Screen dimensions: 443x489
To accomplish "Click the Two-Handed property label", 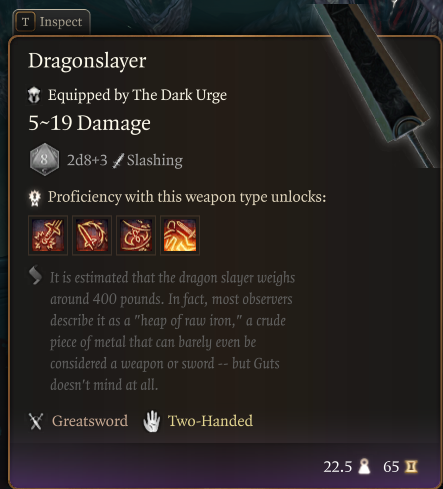I will (210, 421).
